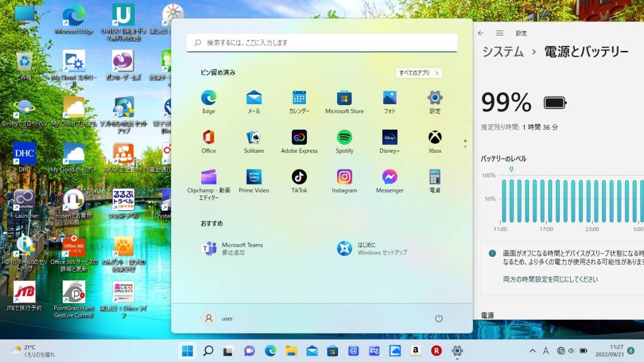Select るるぶトラベル desktop shortcut

click(x=123, y=203)
